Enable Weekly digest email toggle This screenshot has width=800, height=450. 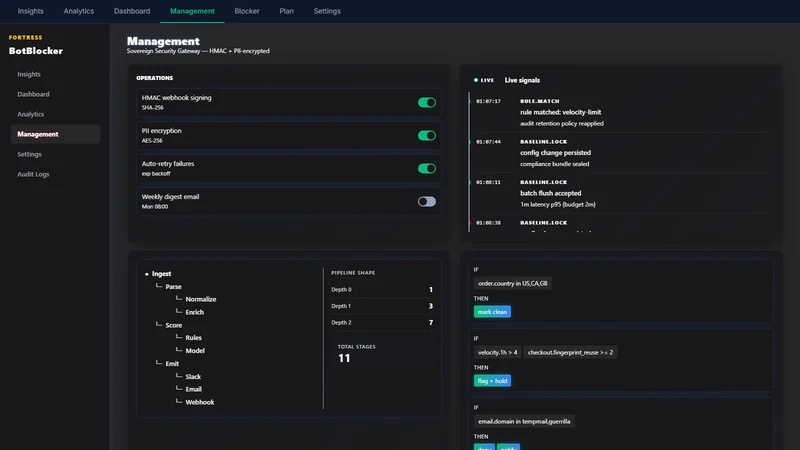pyautogui.click(x=427, y=202)
